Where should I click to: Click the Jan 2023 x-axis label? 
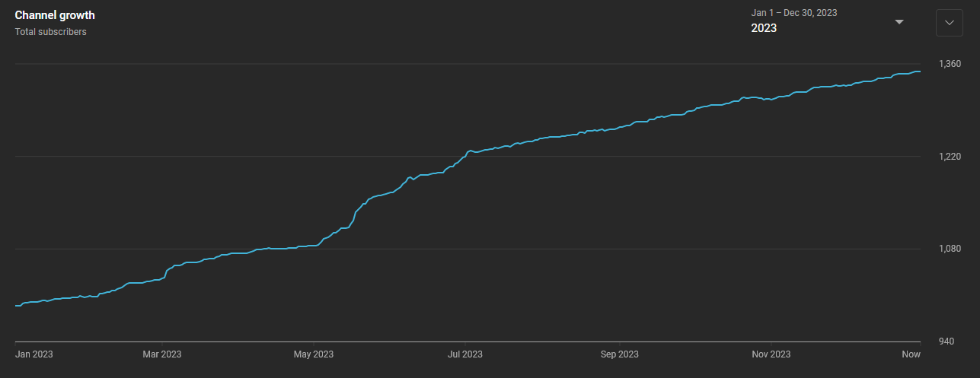[x=34, y=354]
